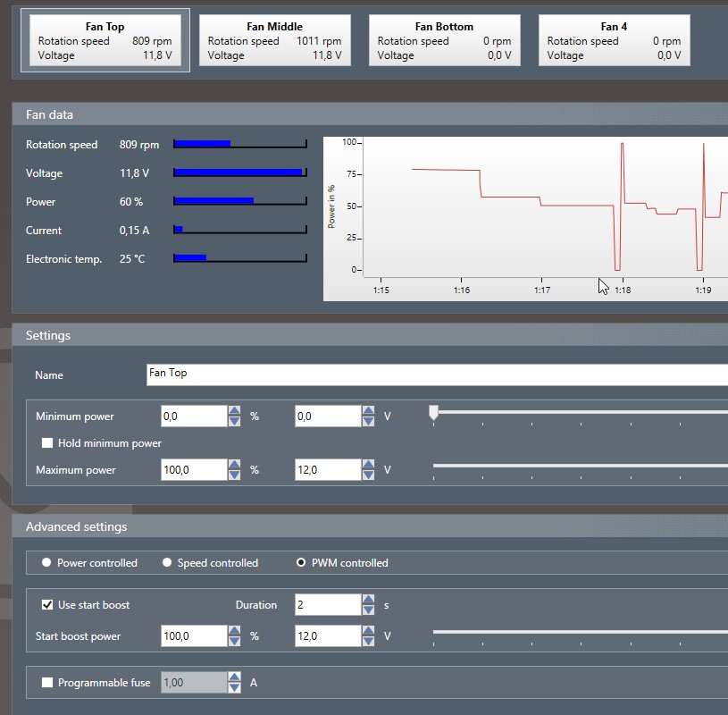The image size is (728, 715).
Task: Enable Hold minimum power checkbox
Action: [x=47, y=442]
